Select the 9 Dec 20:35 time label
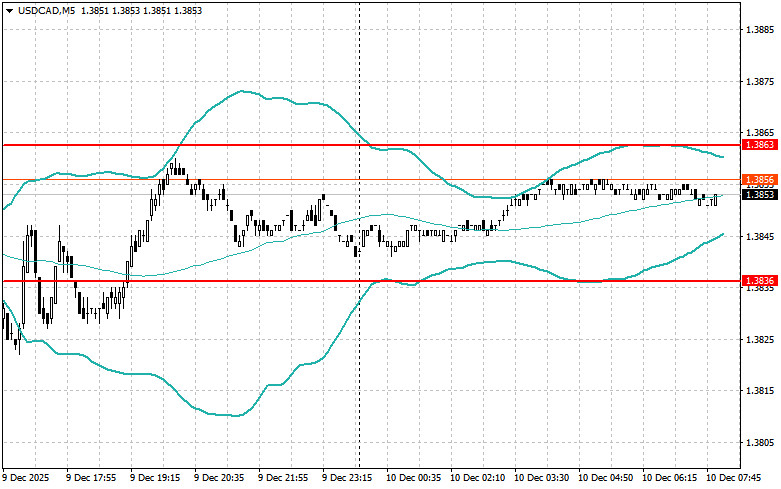The image size is (781, 489). click(x=219, y=478)
